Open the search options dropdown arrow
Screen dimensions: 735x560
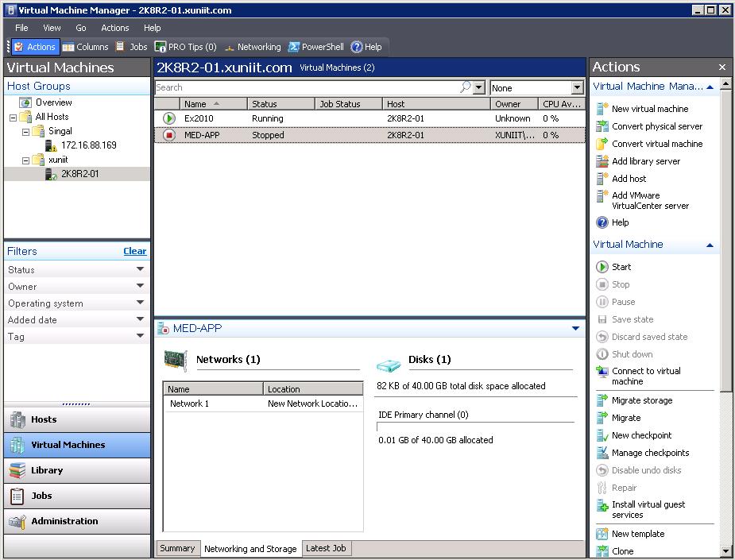click(478, 87)
